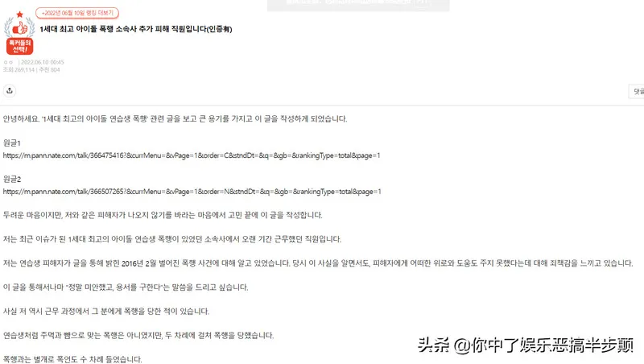This screenshot has height=364, width=644.
Task: Click the '头条 @你中了娱乐恶搞半步颠' watermark
Action: [526, 345]
